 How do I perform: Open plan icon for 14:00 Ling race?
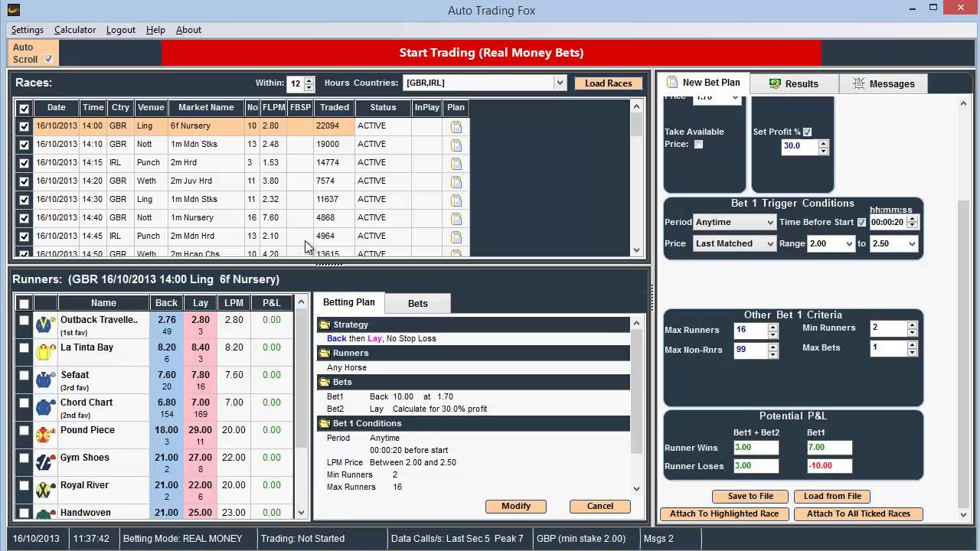tap(456, 127)
